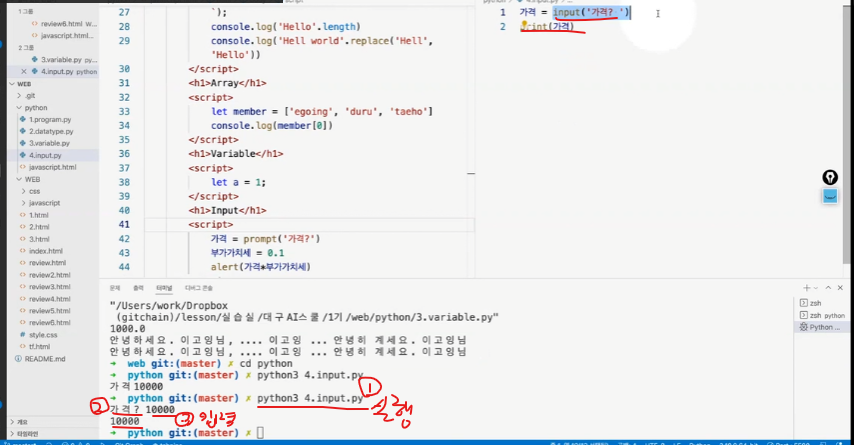Expand the css folder
Screen dimensions: 854x445
click(34, 191)
